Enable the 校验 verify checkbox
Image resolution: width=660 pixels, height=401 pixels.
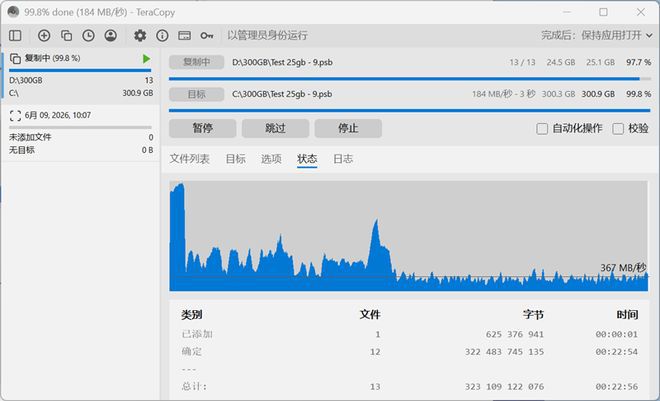[x=618, y=129]
